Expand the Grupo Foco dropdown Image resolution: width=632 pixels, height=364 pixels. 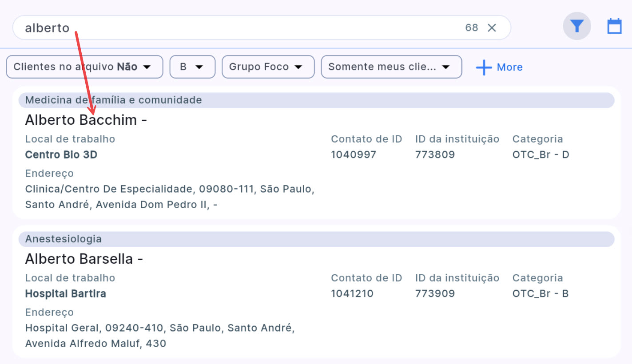[x=268, y=67]
